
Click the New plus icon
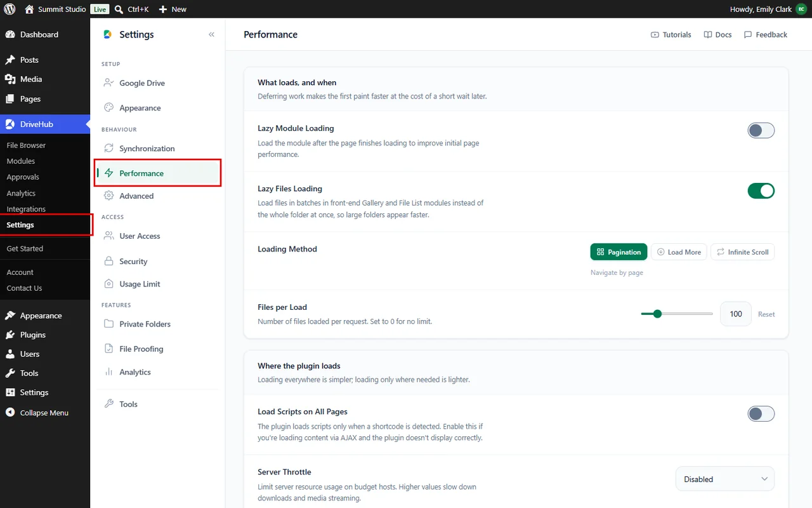click(x=163, y=10)
